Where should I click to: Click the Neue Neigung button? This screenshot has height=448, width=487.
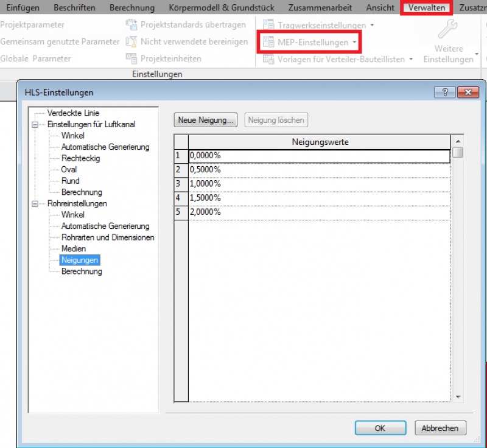(206, 120)
